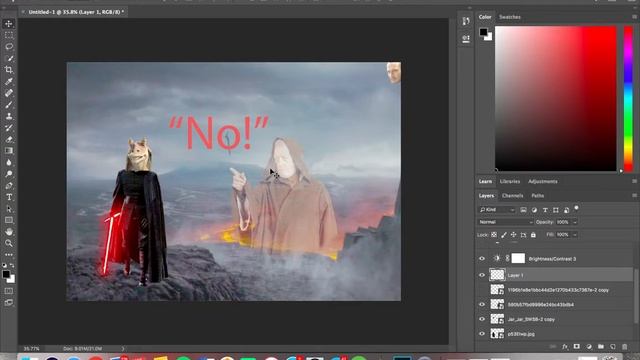This screenshot has height=360, width=640.
Task: Select the Path Selection tool
Action: (x=9, y=209)
